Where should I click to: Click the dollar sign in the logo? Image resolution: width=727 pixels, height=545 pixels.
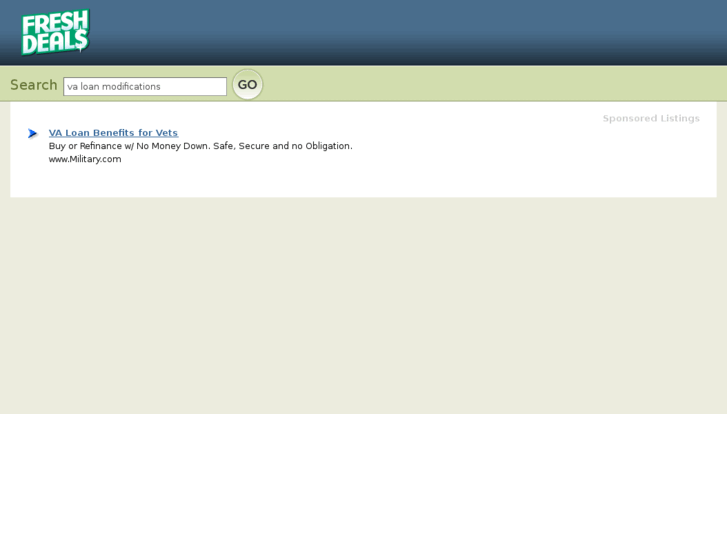83,40
